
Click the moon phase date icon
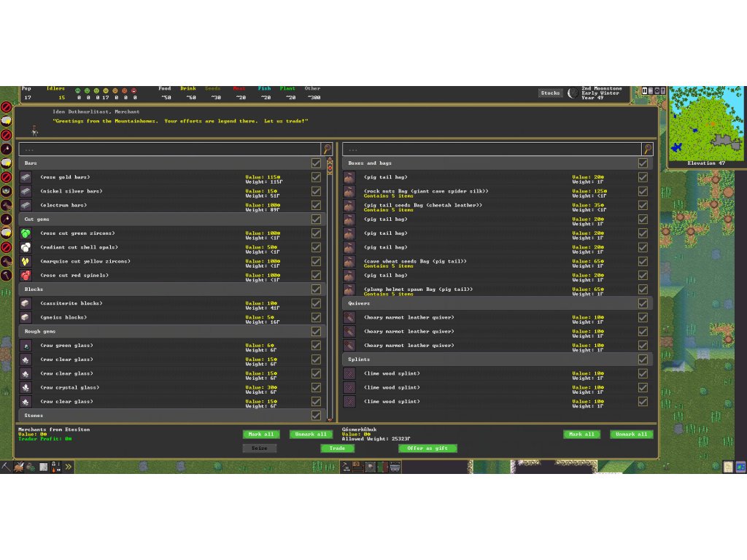pos(573,93)
